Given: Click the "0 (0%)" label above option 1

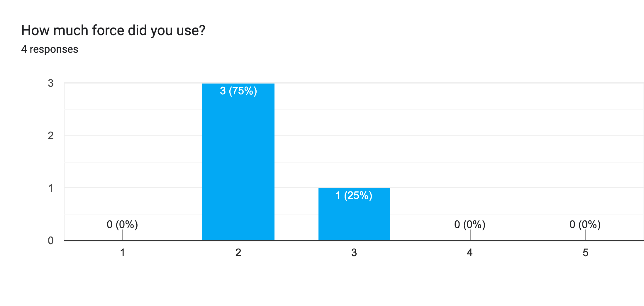Looking at the screenshot, I should click(122, 225).
